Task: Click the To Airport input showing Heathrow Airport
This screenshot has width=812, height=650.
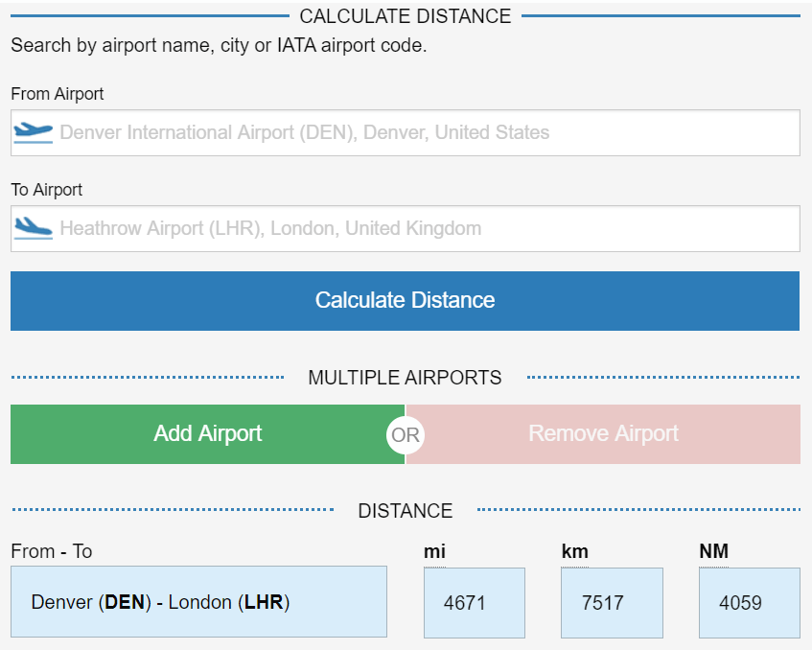Action: tap(405, 228)
